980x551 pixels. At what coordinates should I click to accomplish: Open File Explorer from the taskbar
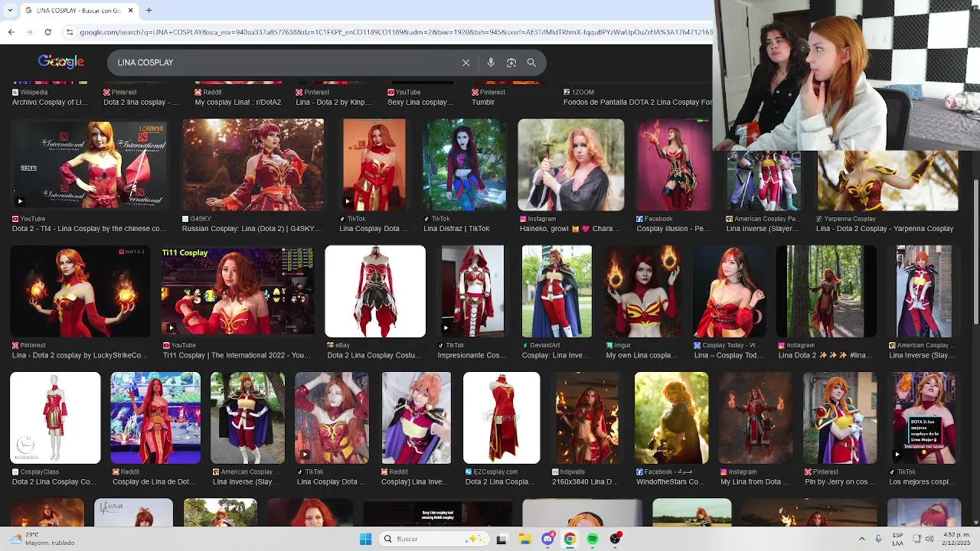coord(524,539)
